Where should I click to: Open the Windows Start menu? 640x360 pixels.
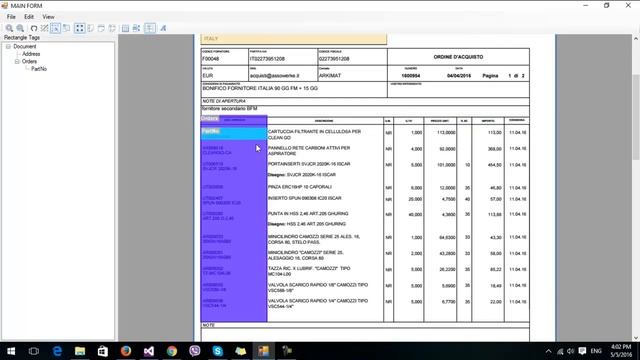(11, 351)
